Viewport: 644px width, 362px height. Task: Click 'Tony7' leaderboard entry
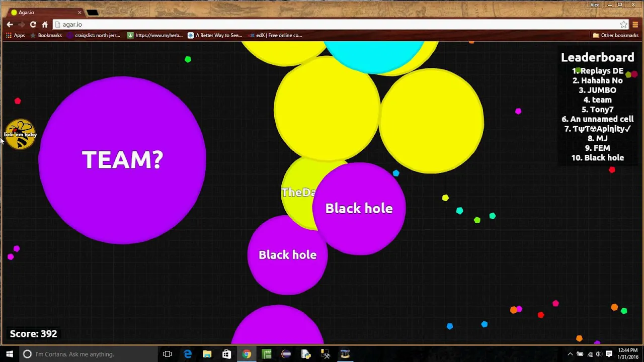pos(598,110)
